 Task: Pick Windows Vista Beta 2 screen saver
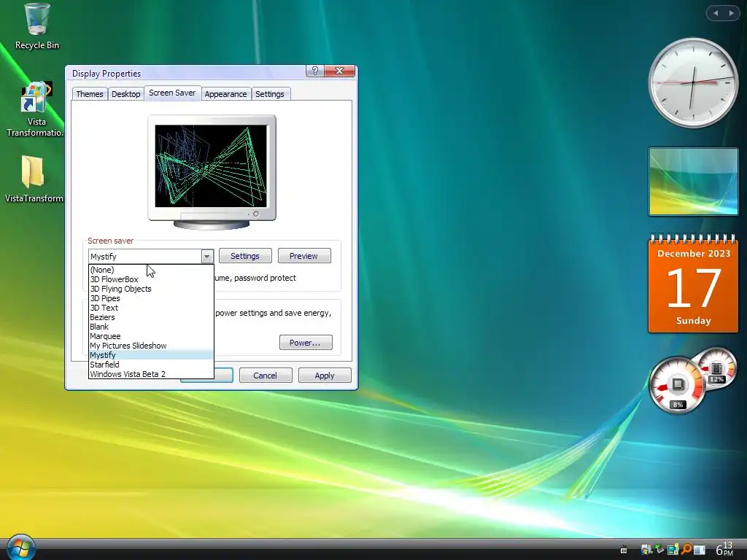tap(151, 374)
